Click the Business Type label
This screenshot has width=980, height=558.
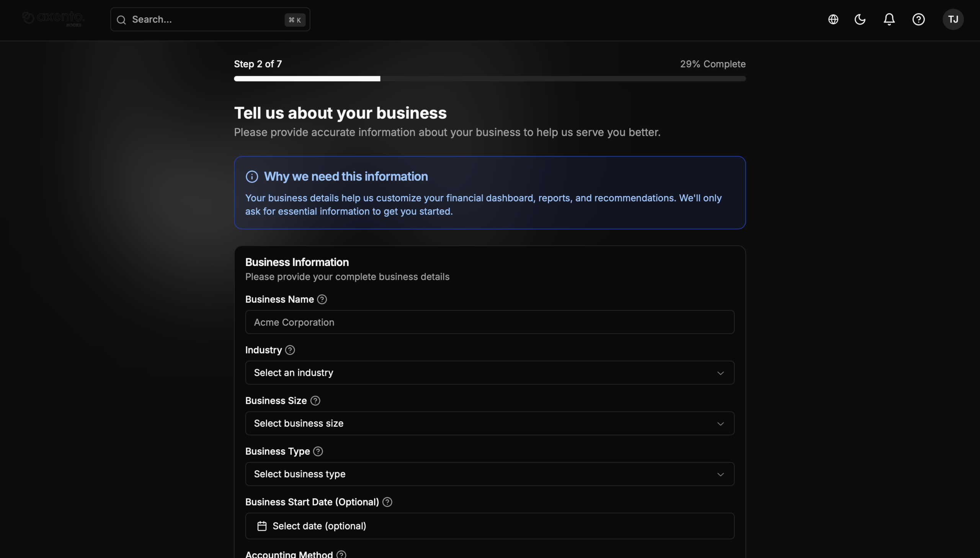point(278,451)
